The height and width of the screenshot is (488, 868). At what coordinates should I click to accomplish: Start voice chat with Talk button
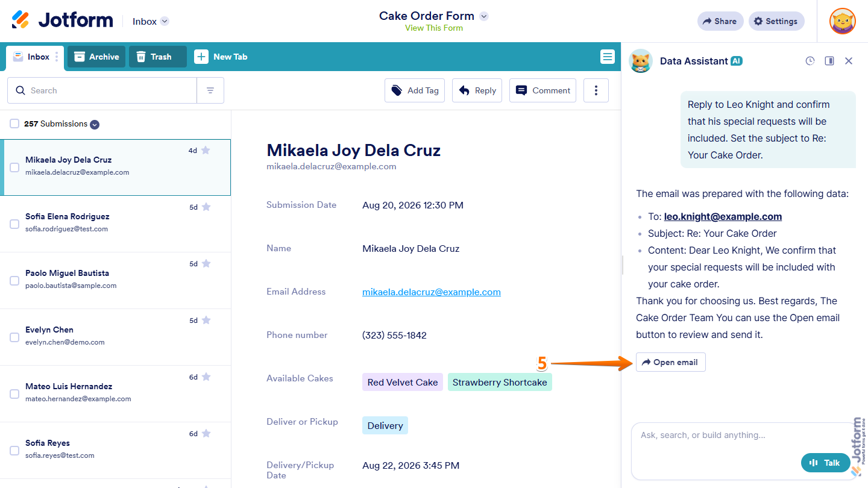(x=825, y=463)
